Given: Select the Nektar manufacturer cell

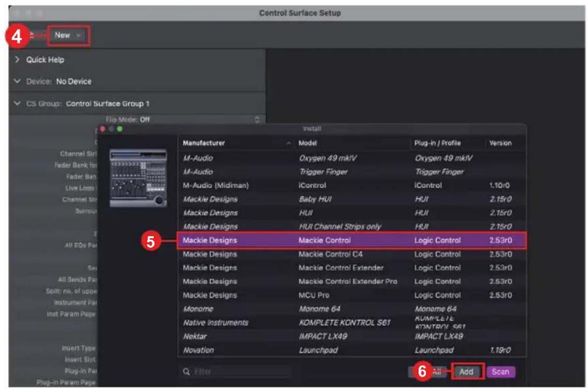Looking at the screenshot, I should coord(195,336).
